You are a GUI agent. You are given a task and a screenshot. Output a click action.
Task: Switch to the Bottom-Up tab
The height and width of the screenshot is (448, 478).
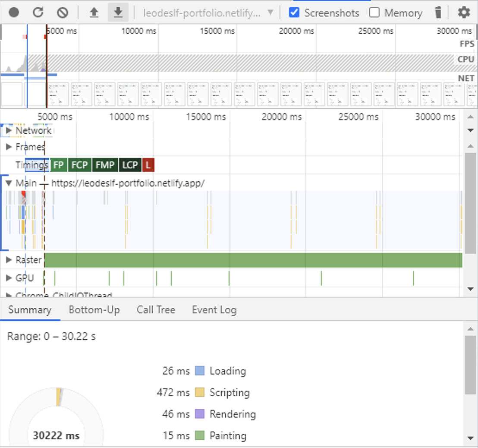(94, 309)
